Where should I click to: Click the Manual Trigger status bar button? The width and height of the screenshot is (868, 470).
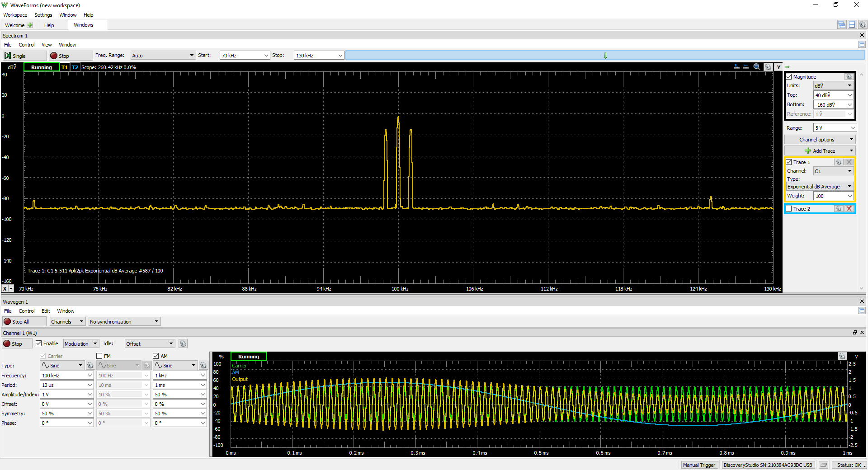pos(699,465)
